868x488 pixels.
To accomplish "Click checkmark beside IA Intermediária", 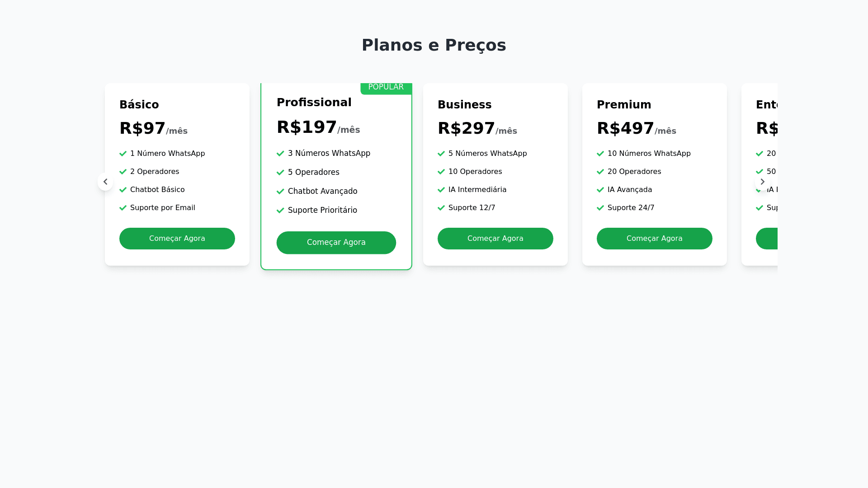I will click(x=441, y=190).
